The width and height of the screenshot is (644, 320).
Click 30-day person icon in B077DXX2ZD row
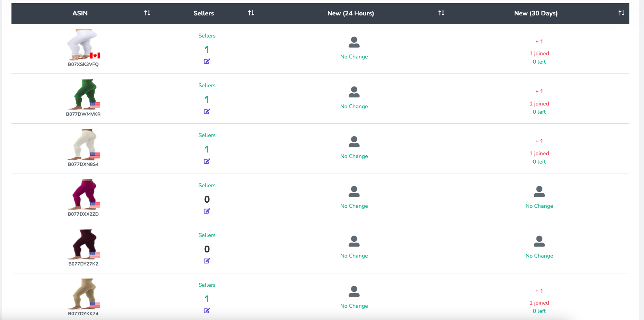coord(539,192)
